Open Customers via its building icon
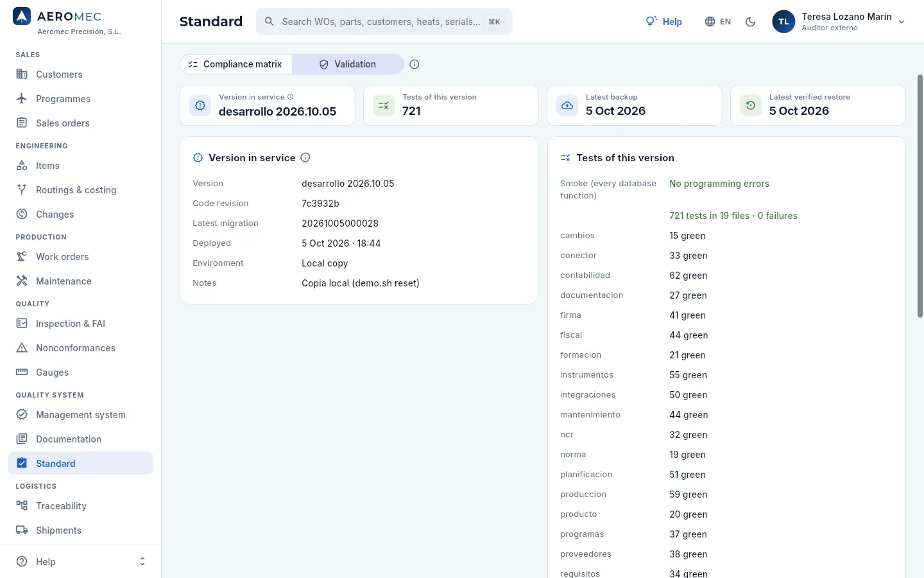This screenshot has width=924, height=578. 22,74
